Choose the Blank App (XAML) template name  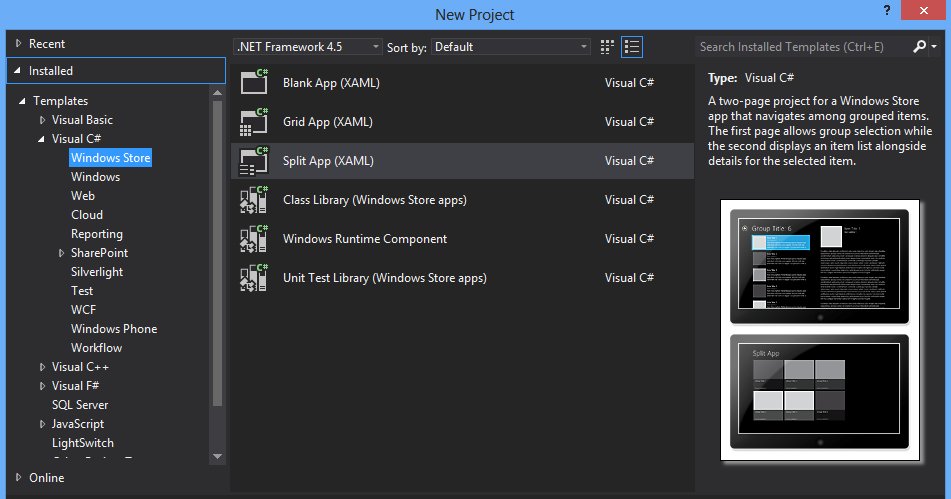(x=331, y=82)
